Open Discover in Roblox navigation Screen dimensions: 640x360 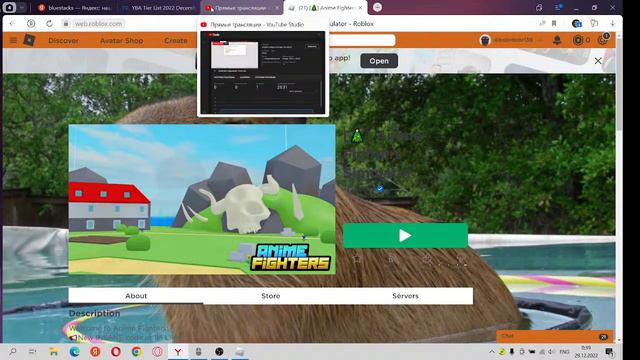[x=63, y=40]
